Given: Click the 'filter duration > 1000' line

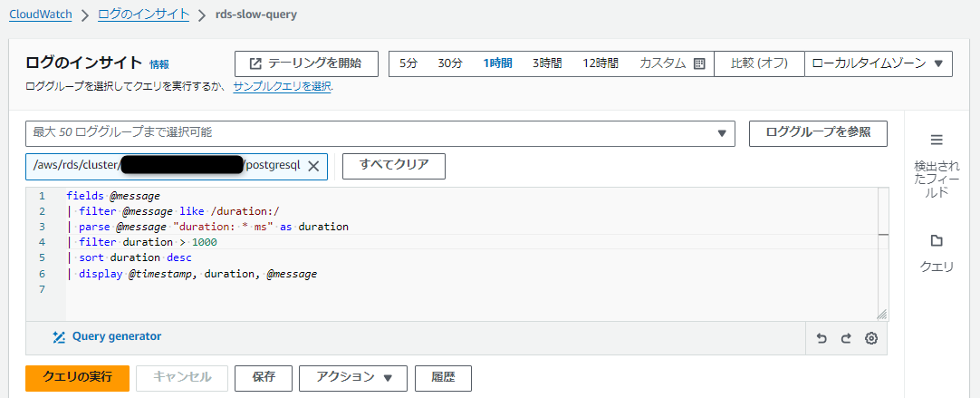Looking at the screenshot, I should [141, 242].
